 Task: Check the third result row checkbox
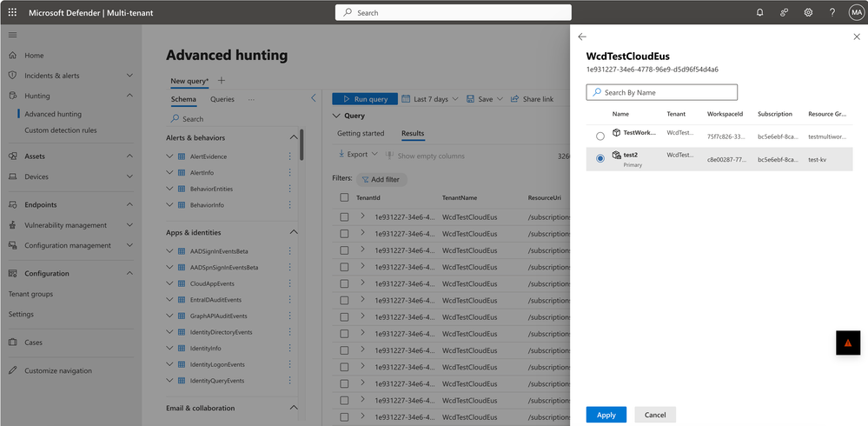coord(344,250)
